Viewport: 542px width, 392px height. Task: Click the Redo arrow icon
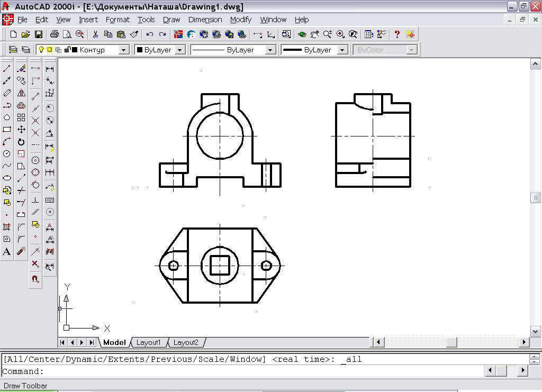click(x=162, y=34)
